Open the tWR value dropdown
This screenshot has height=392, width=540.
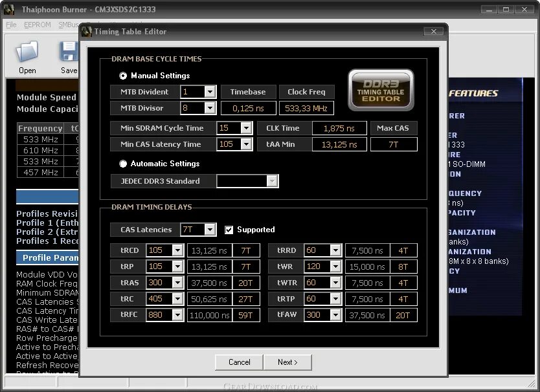tap(335, 267)
